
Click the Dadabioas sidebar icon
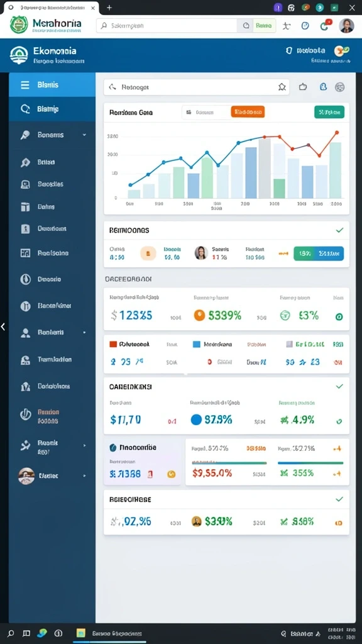point(25,387)
